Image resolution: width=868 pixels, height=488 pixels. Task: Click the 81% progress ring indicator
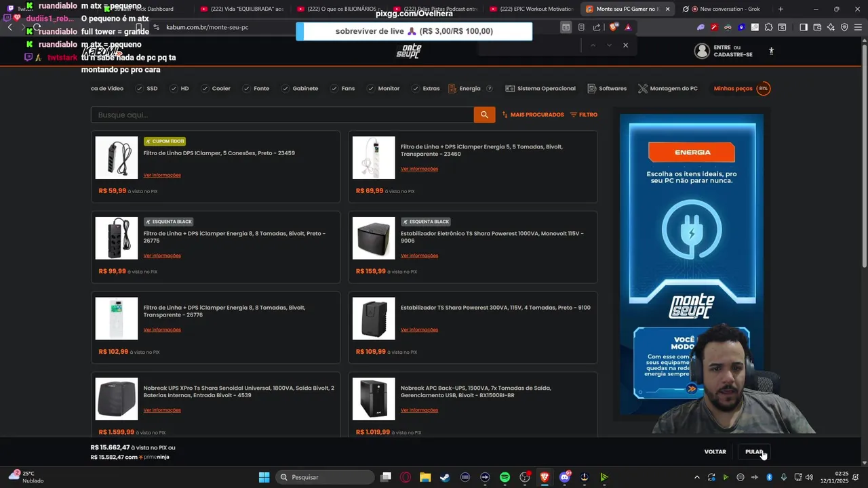point(763,89)
